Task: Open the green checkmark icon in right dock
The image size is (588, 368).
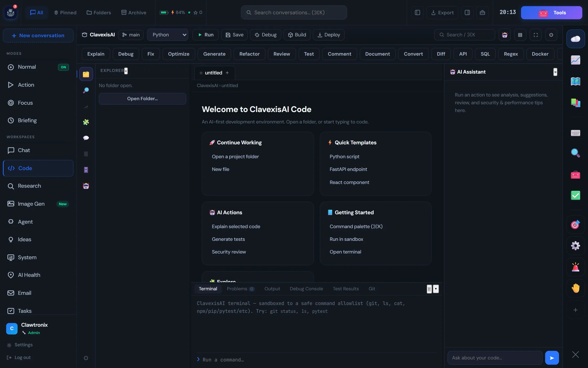Action: (575, 195)
